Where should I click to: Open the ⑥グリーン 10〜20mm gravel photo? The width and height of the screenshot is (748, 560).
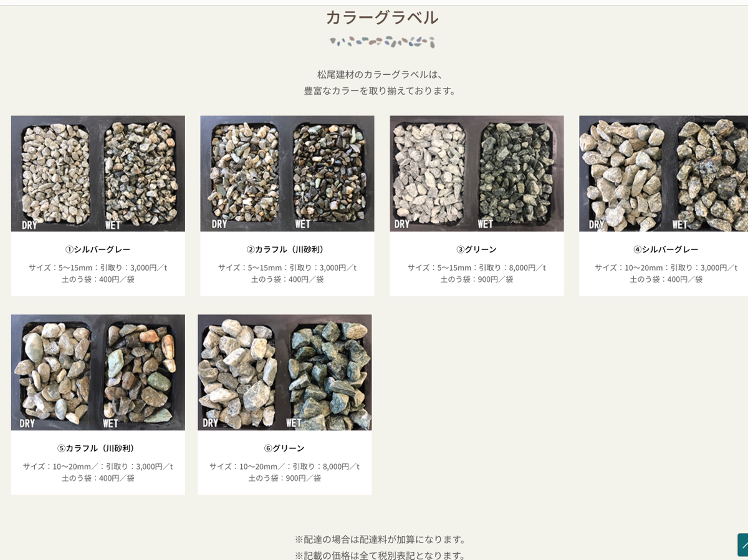(x=285, y=372)
